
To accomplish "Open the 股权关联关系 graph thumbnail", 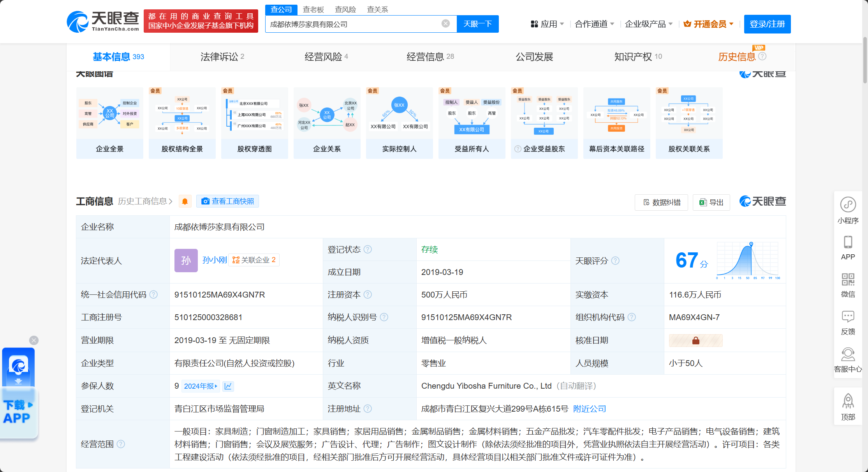I will 689,123.
